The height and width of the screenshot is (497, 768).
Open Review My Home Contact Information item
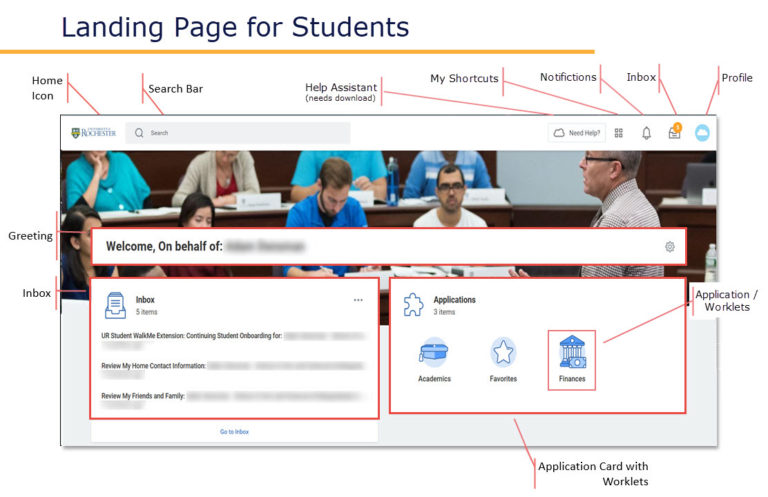153,366
